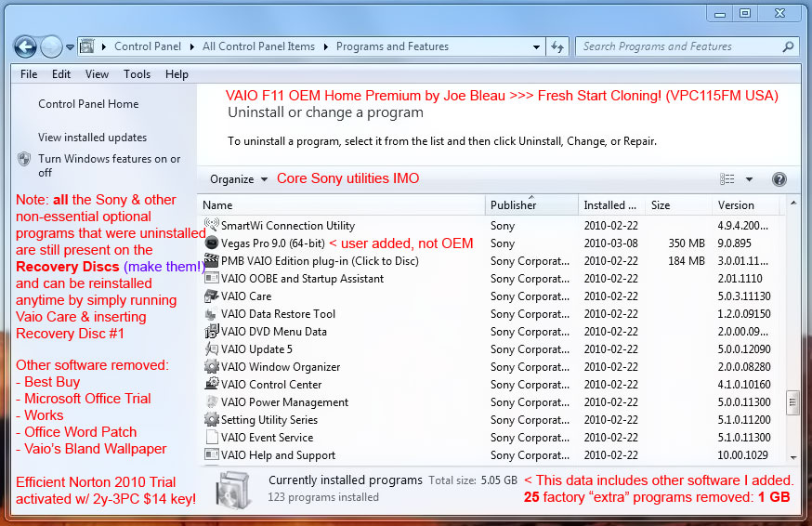812x526 pixels.
Task: Select VAIO OOBE and Startup Assistant icon
Action: click(211, 278)
